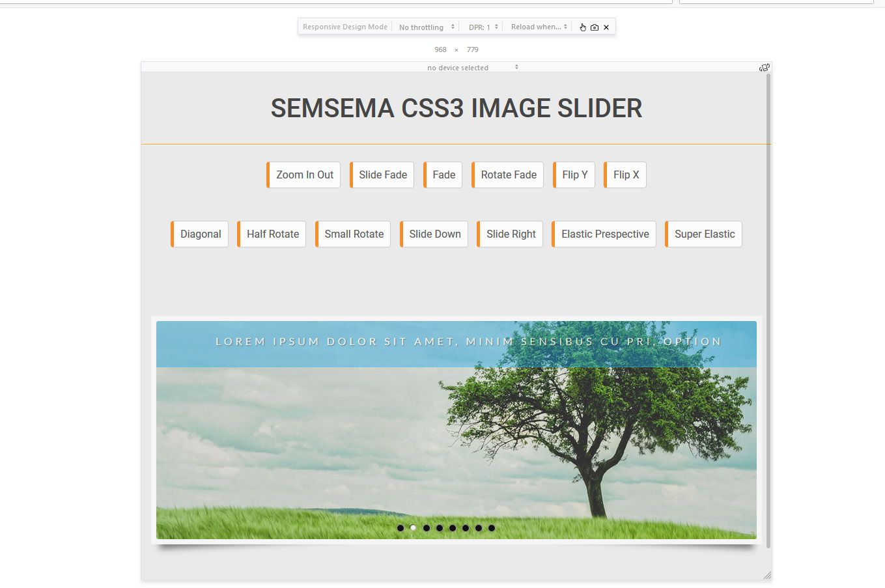
Task: Go to the first slide dot
Action: (400, 528)
